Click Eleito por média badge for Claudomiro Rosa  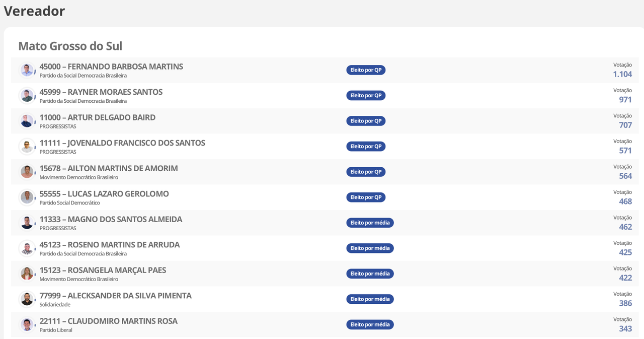[370, 324]
